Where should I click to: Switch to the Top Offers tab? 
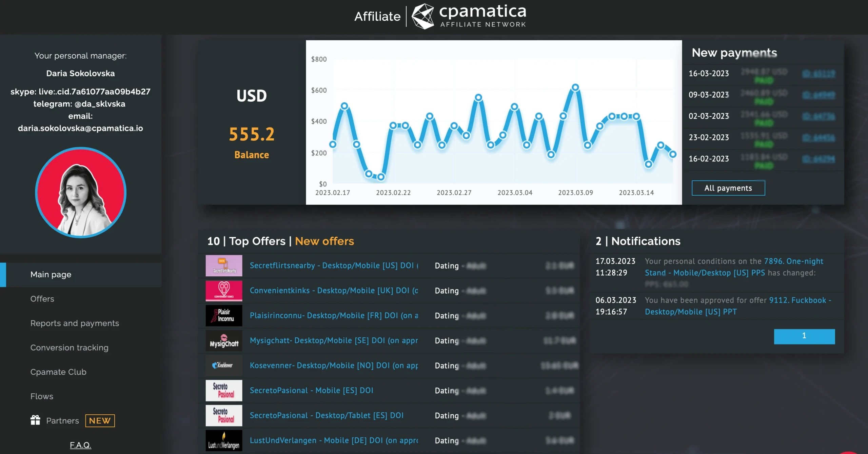coord(257,241)
